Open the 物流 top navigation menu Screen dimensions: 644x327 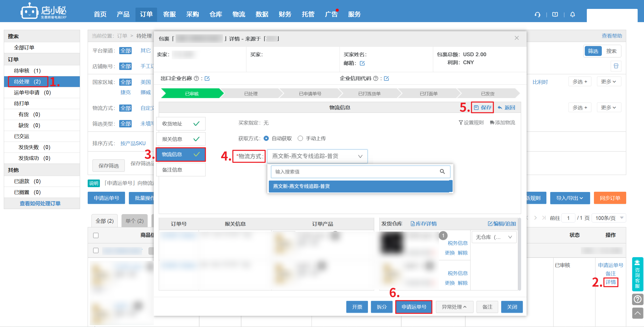239,14
